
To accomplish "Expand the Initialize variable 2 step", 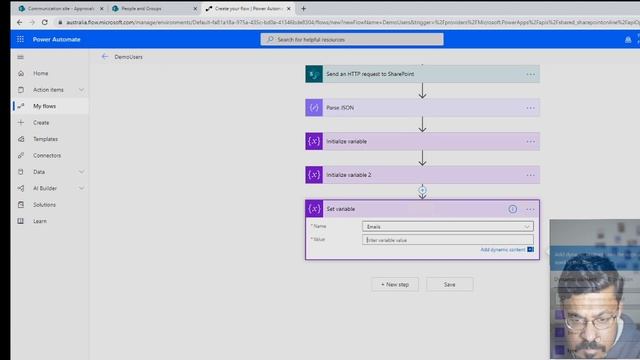I will pos(422,175).
